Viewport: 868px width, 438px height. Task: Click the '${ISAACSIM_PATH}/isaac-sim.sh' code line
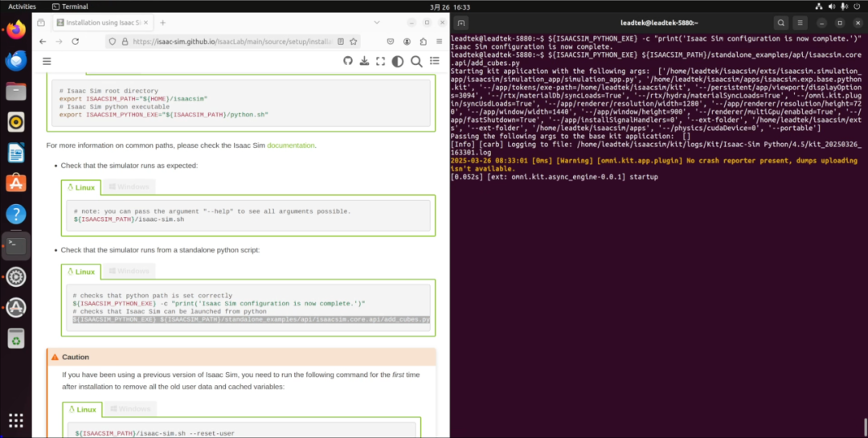coord(129,219)
